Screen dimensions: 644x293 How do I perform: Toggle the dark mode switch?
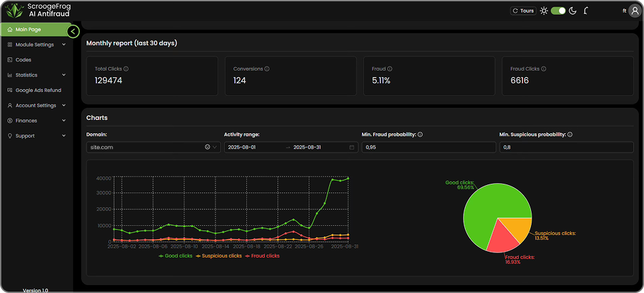click(558, 11)
